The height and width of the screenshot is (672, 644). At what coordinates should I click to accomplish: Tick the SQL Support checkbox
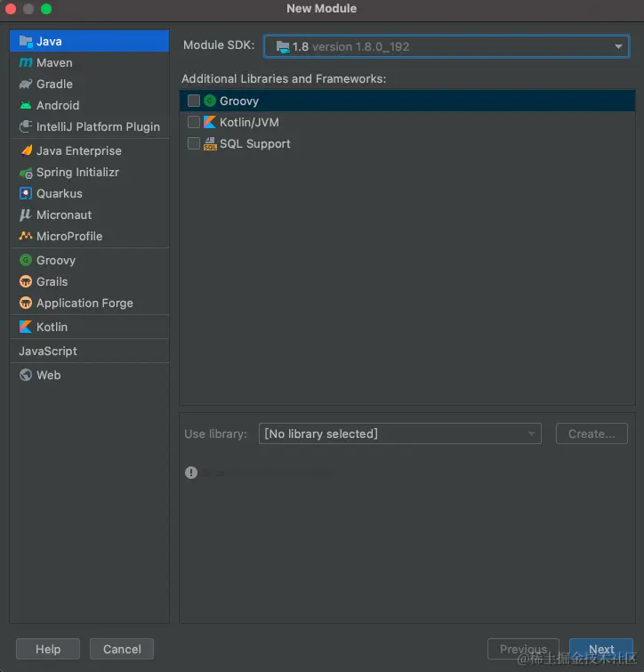tap(194, 143)
